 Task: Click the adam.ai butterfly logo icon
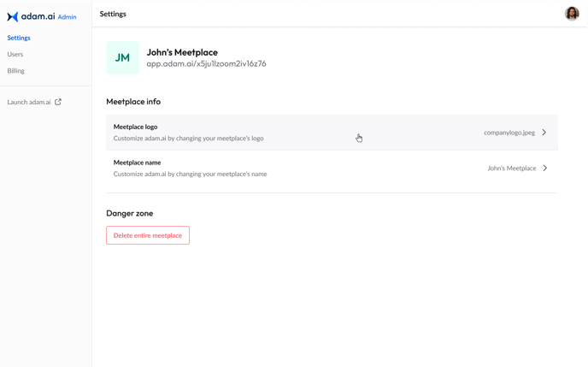(x=12, y=16)
